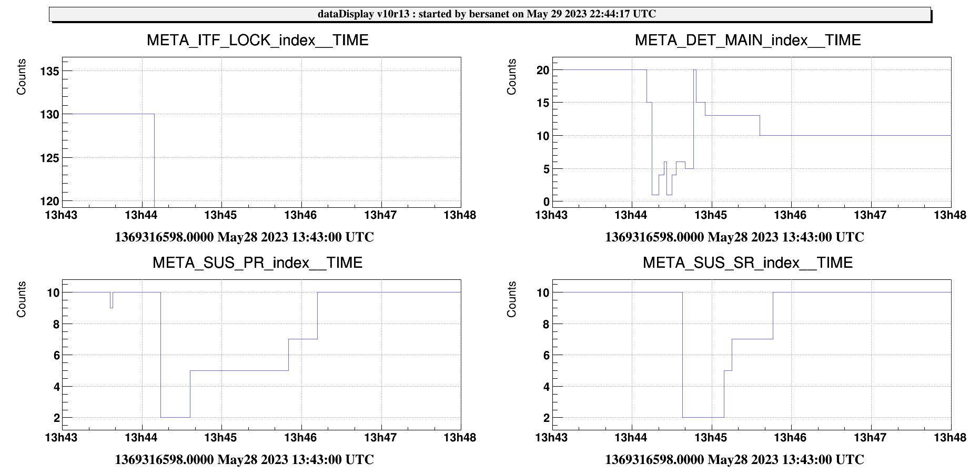
Task: Click the 15 y-axis value on DET_MAIN plot
Action: pyautogui.click(x=542, y=103)
